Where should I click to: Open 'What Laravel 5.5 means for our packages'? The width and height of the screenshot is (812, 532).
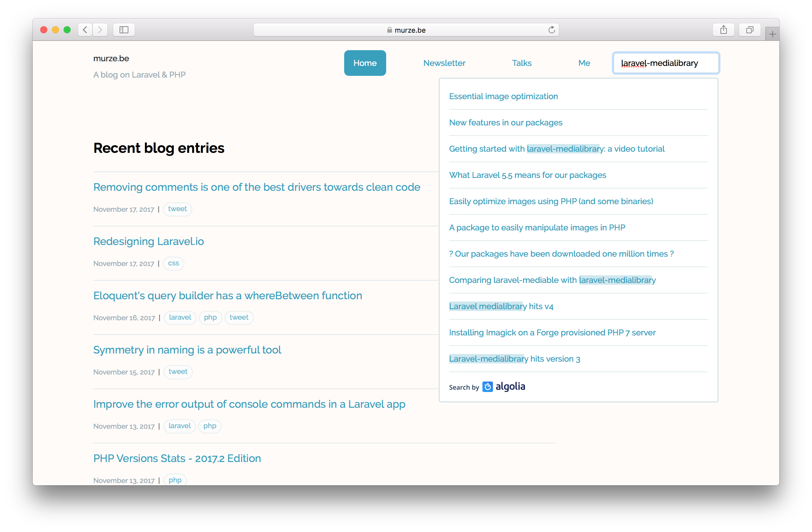(x=527, y=175)
